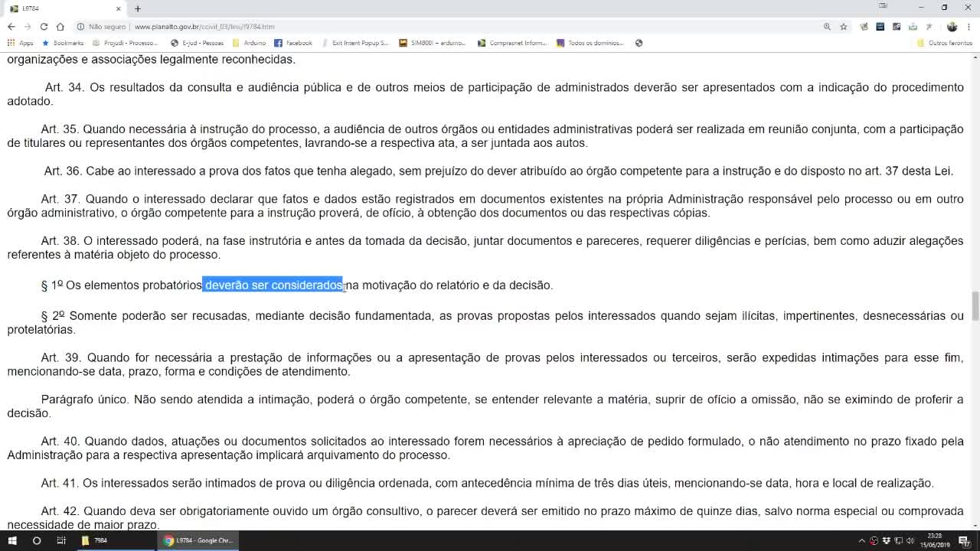The image size is (980, 551).
Task: Open the first extension icon after the star
Action: pyautogui.click(x=864, y=27)
